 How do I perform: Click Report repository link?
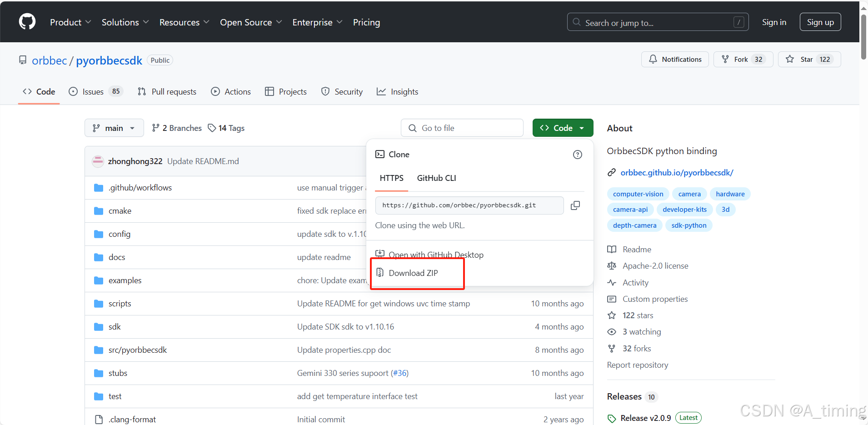pos(637,365)
